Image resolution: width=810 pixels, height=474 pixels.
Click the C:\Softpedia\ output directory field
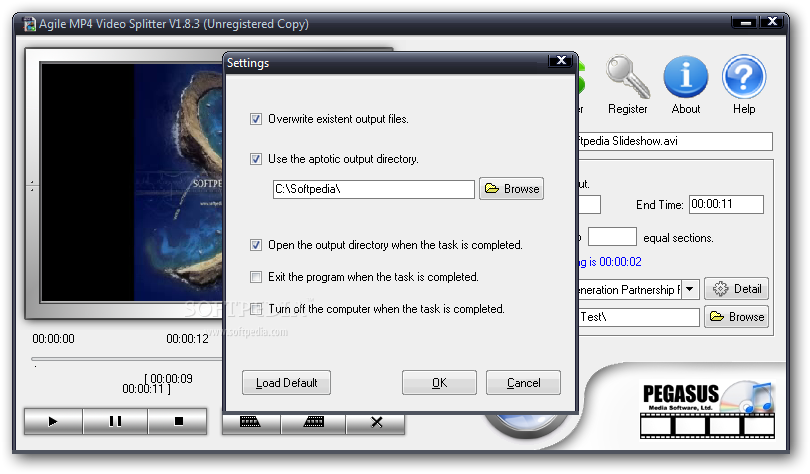pyautogui.click(x=373, y=189)
